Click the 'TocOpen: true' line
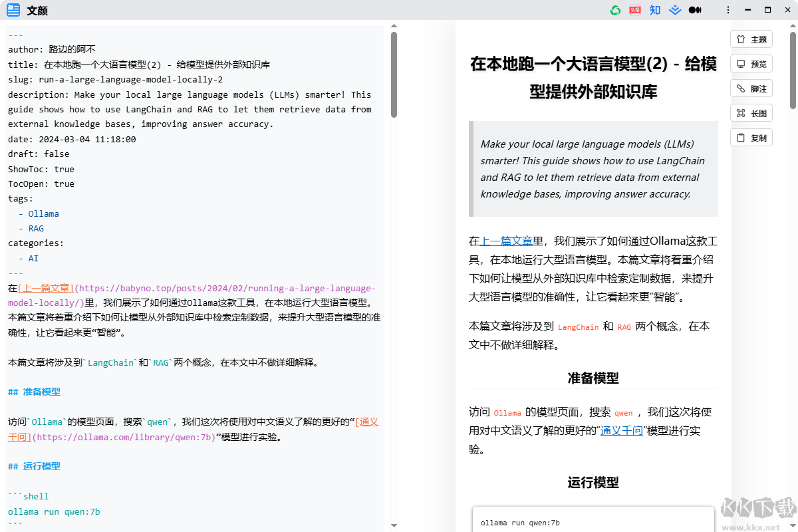The image size is (798, 532). click(x=41, y=184)
